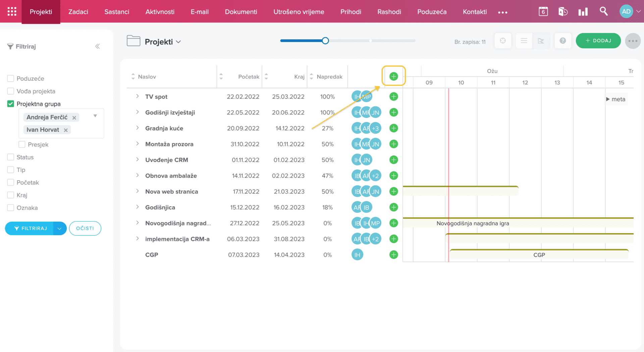Open the calendar icon in top bar
644x352 pixels.
coord(543,11)
